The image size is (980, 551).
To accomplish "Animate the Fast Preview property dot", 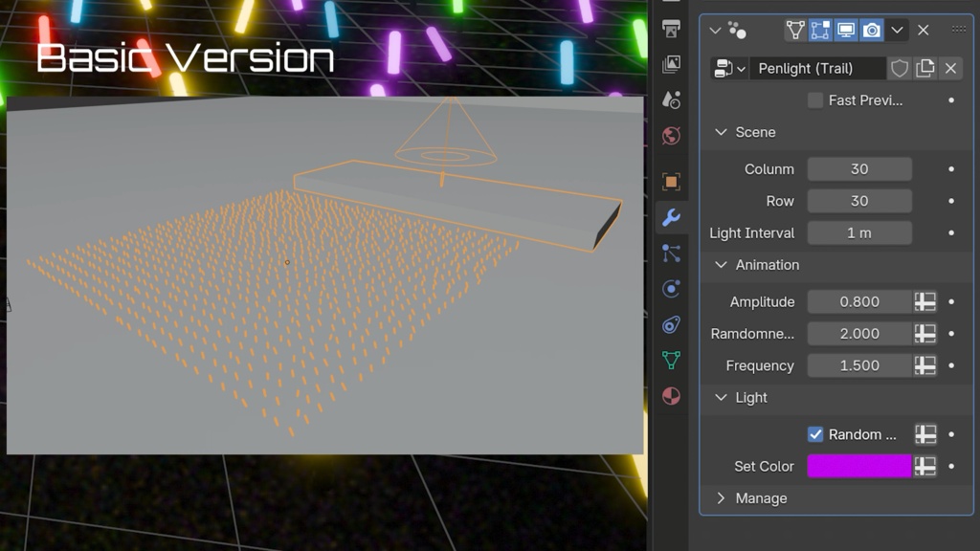I will pos(951,99).
